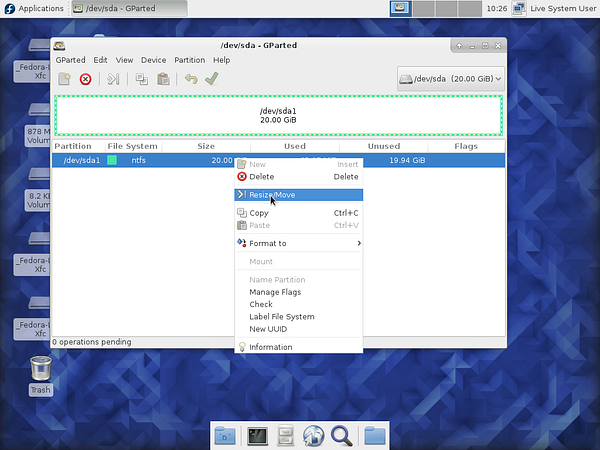Click the Resize/Move toolbar icon

tap(113, 79)
